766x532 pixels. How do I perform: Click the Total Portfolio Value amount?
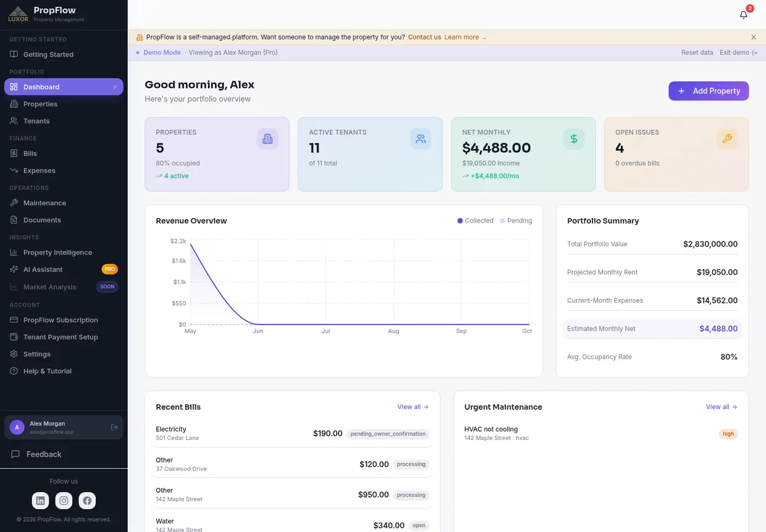click(710, 244)
